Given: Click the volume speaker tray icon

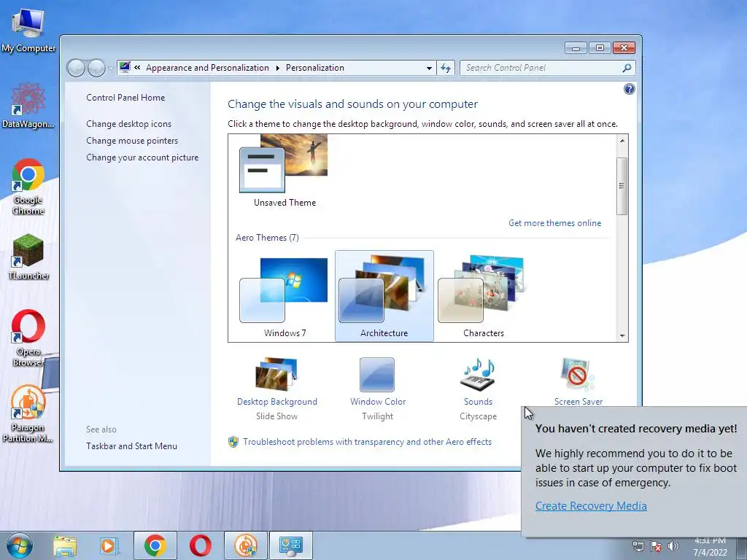Looking at the screenshot, I should pyautogui.click(x=673, y=546).
